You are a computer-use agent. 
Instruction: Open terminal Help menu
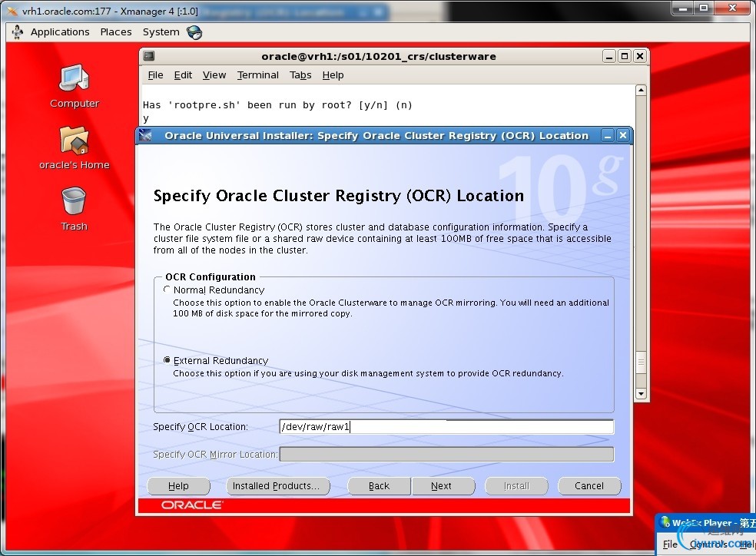pos(333,75)
